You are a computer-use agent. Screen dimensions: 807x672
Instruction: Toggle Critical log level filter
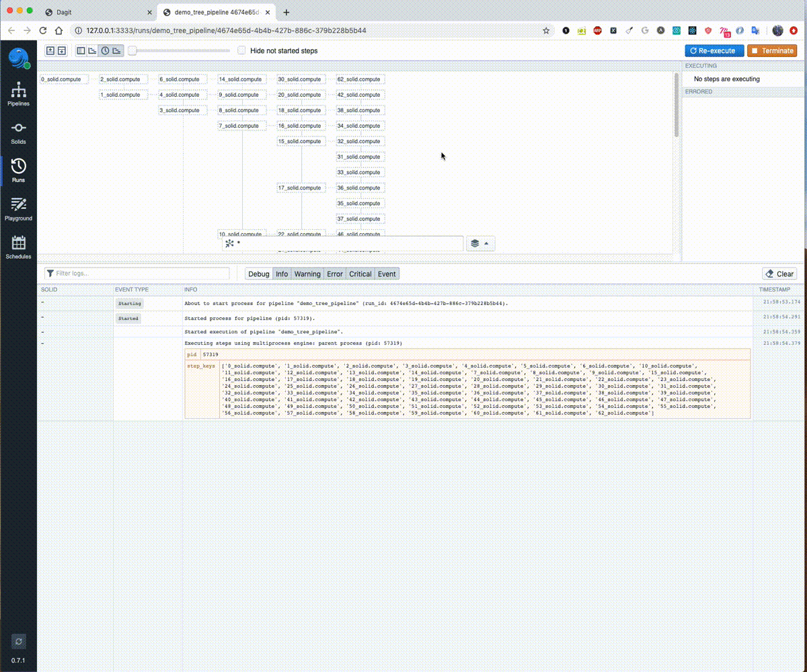pos(360,274)
